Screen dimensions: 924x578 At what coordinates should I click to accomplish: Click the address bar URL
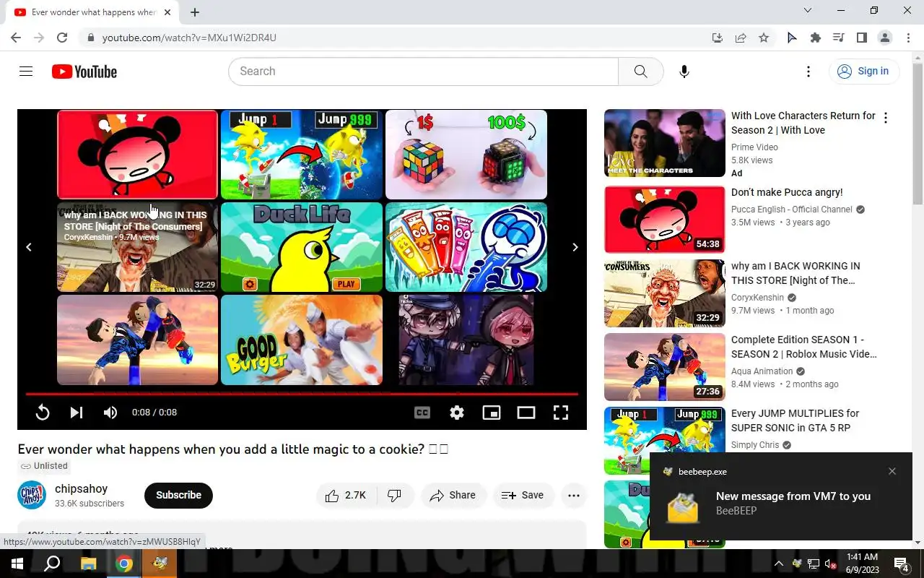[x=189, y=38]
